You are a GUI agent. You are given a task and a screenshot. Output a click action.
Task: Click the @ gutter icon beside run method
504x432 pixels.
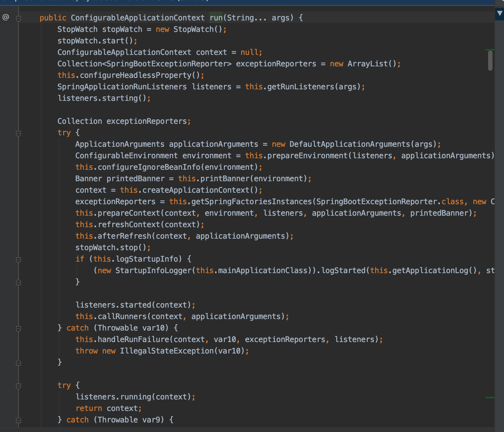(6, 17)
